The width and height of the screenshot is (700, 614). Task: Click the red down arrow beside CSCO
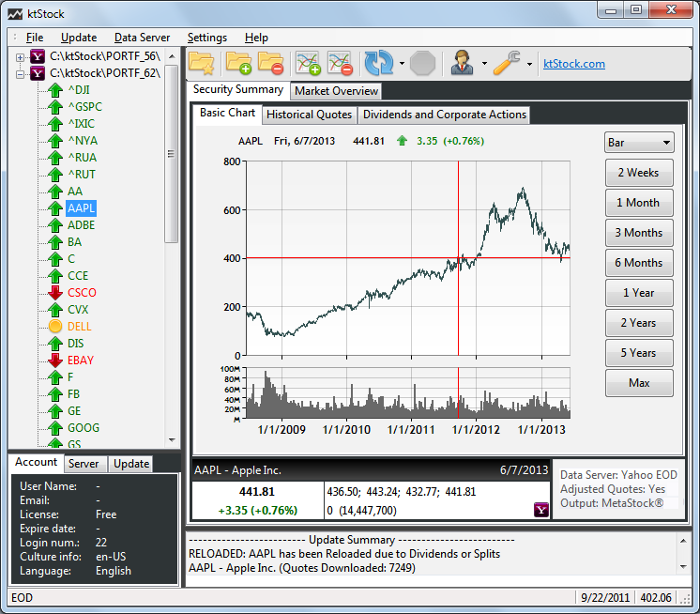pyautogui.click(x=55, y=293)
